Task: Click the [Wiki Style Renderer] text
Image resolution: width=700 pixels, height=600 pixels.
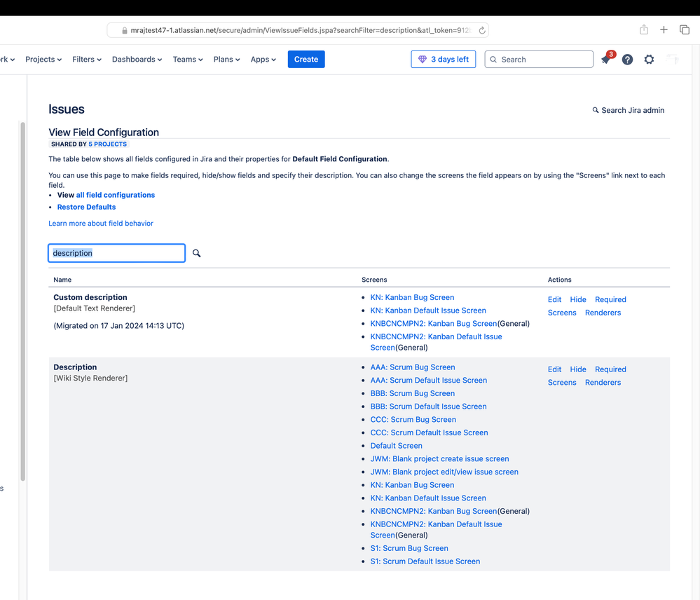Action: click(x=90, y=378)
